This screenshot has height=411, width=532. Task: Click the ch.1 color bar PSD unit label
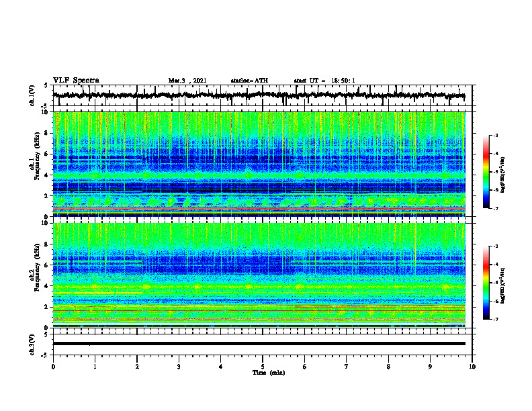click(503, 175)
